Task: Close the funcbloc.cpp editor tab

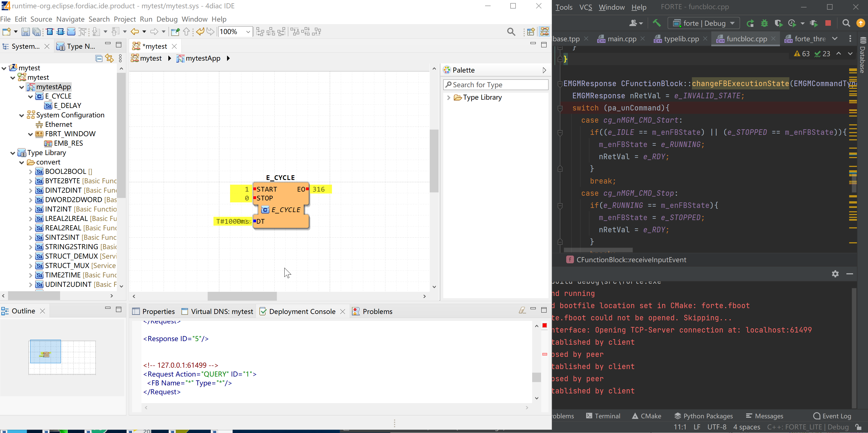Action: click(774, 38)
